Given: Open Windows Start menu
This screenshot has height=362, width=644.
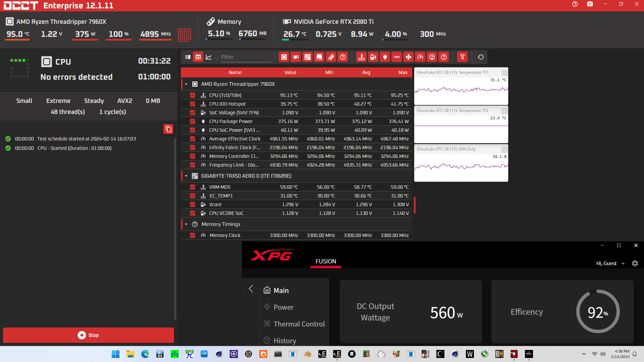Looking at the screenshot, I should [115, 354].
